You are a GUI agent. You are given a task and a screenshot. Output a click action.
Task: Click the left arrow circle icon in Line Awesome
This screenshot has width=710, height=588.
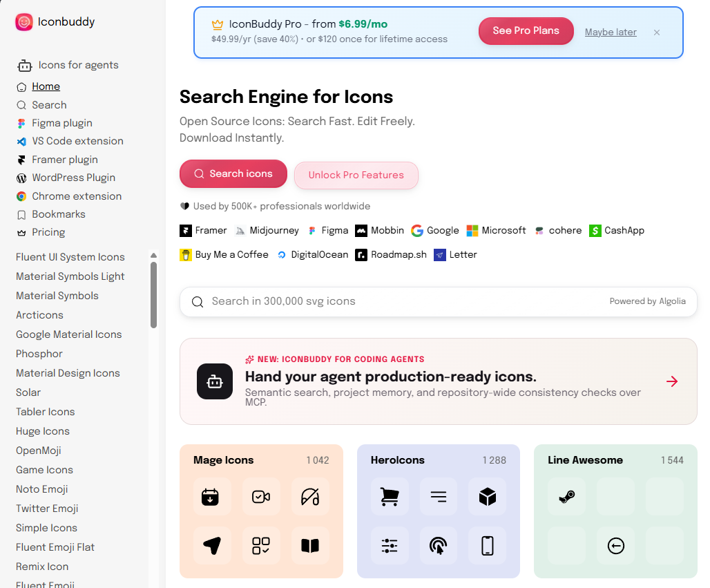click(x=616, y=545)
